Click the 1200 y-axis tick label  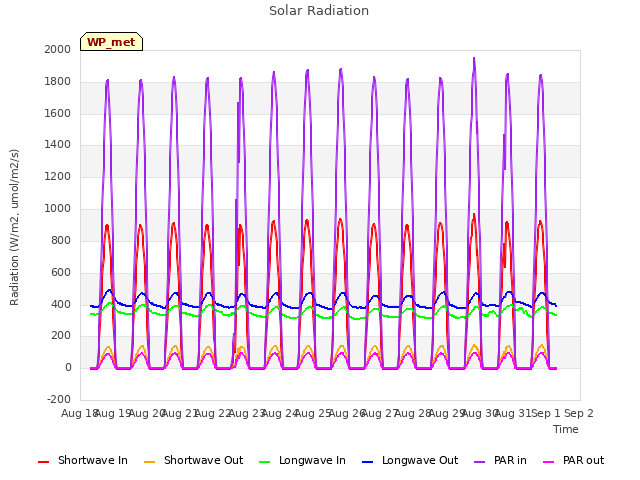coord(58,177)
